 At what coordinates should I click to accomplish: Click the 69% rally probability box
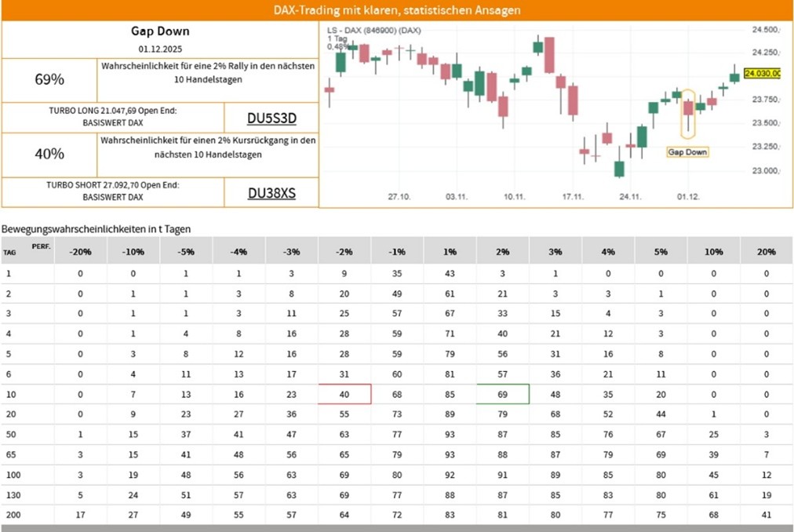[x=49, y=79]
